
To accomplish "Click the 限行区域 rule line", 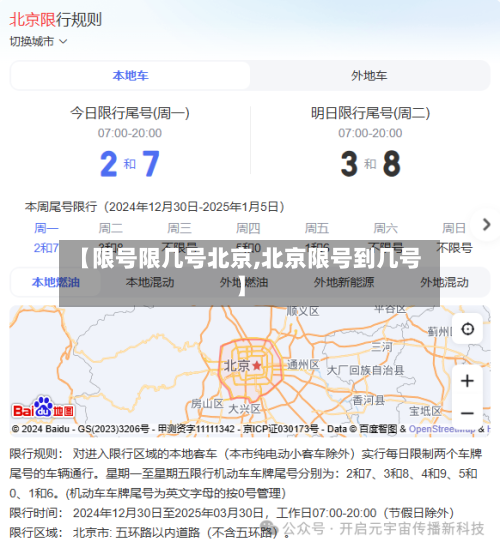I will click(x=148, y=533).
